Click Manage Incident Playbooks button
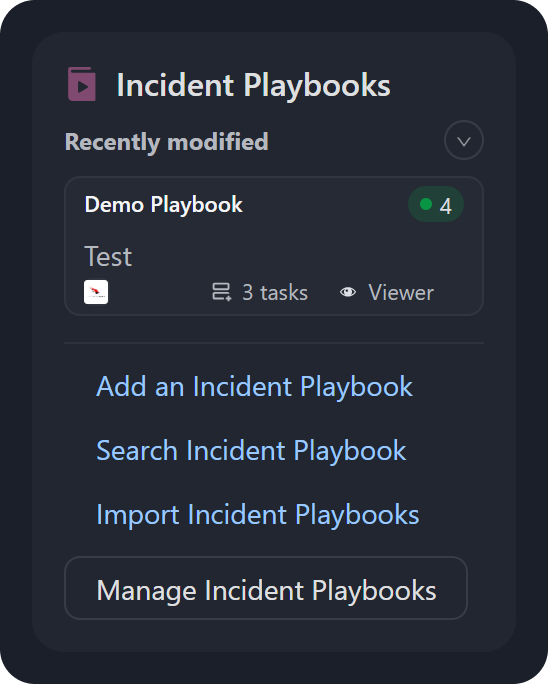This screenshot has width=548, height=684. [x=266, y=588]
